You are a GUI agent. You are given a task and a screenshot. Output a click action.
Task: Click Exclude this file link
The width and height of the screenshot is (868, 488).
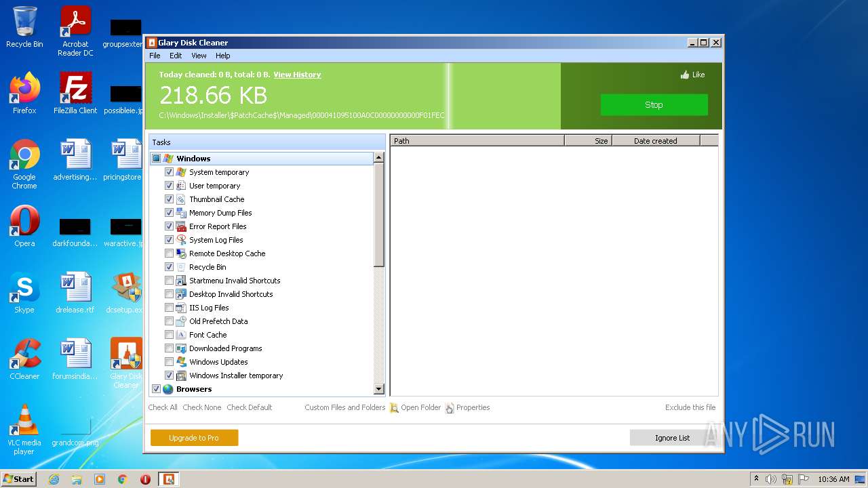690,407
